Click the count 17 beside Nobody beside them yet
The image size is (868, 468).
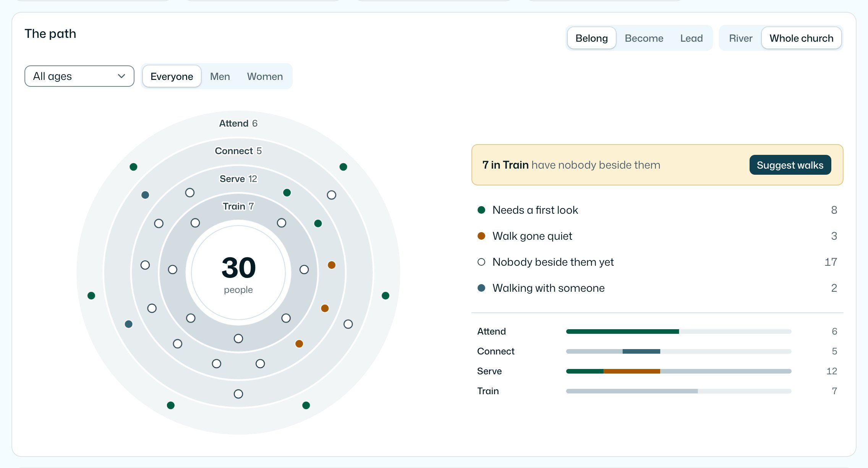point(831,262)
